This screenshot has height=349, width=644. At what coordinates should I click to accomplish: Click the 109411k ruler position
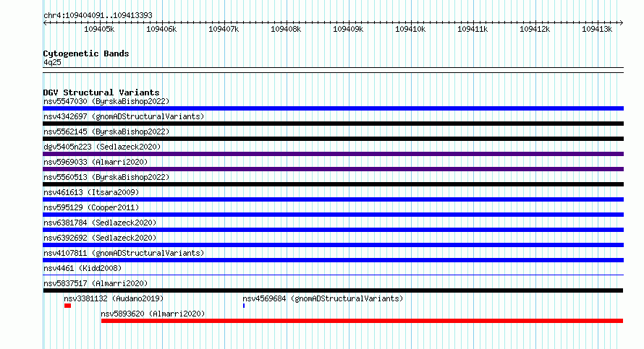pyautogui.click(x=473, y=29)
